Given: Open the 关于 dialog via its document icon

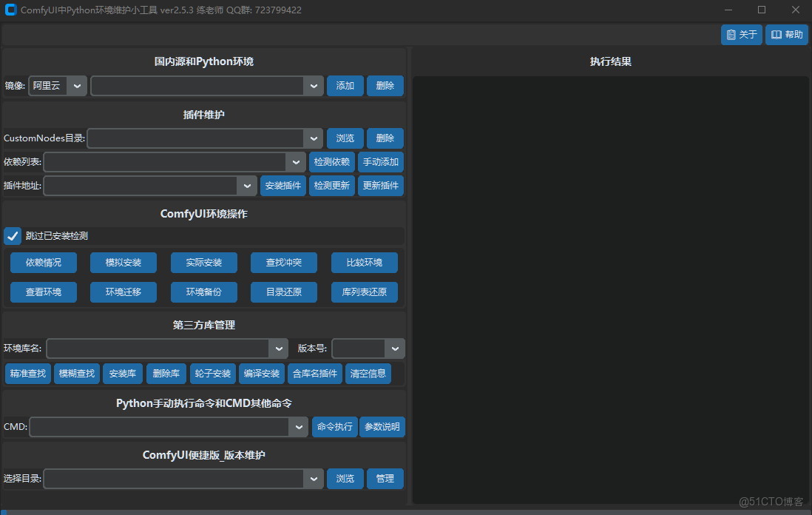Looking at the screenshot, I should [x=741, y=35].
